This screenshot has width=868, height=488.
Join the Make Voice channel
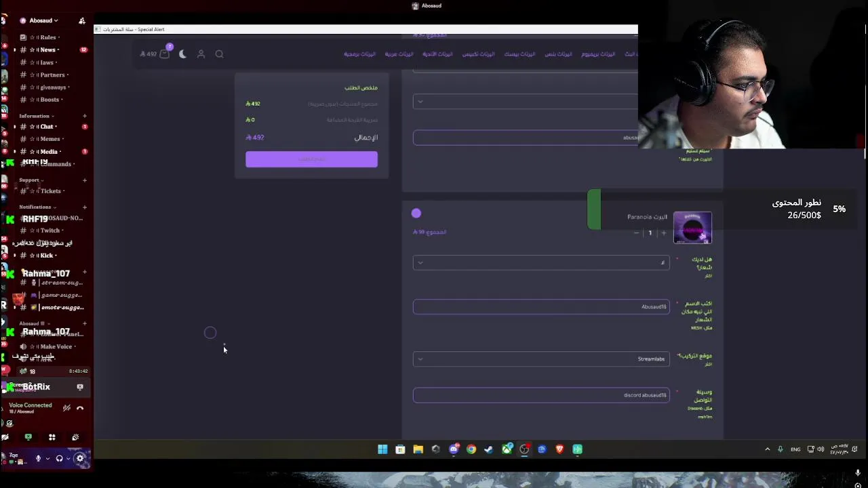(51, 346)
